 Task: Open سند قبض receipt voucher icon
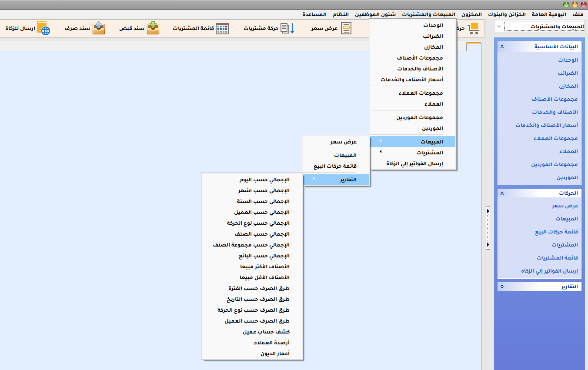click(x=153, y=28)
